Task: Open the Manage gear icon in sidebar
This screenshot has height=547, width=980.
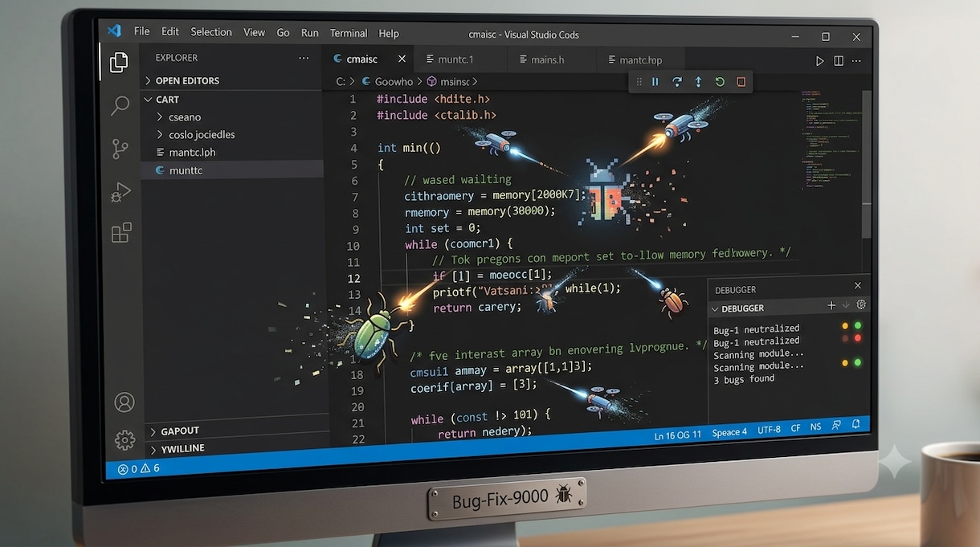Action: point(125,439)
